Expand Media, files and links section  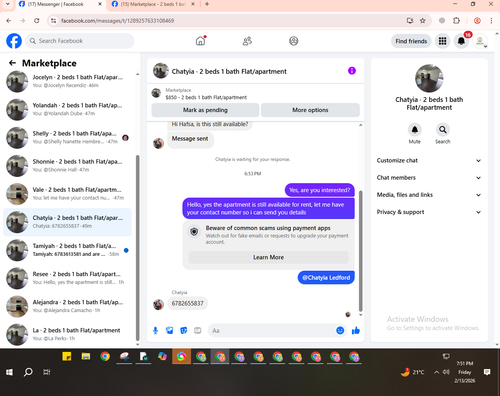[x=429, y=195]
